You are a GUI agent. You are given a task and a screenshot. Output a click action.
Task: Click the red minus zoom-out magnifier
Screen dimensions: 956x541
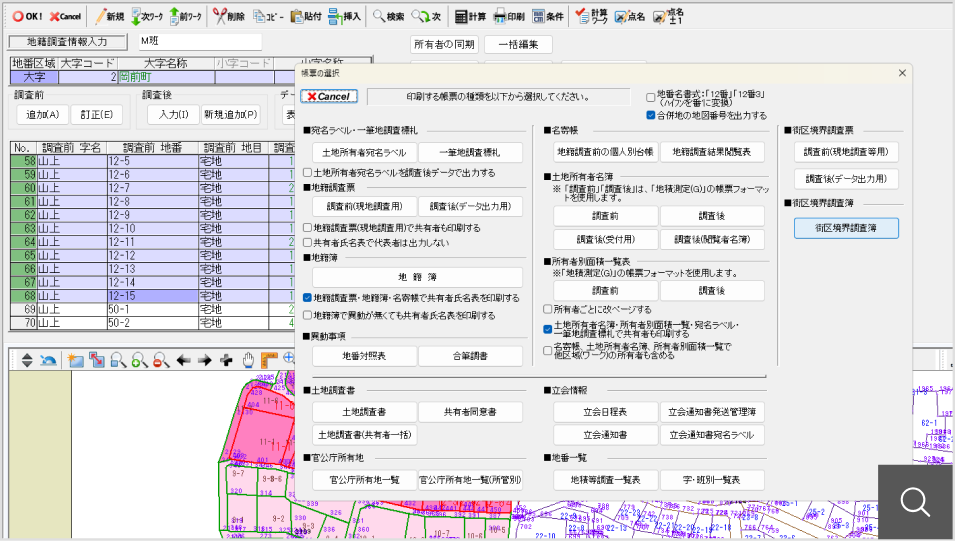click(159, 359)
